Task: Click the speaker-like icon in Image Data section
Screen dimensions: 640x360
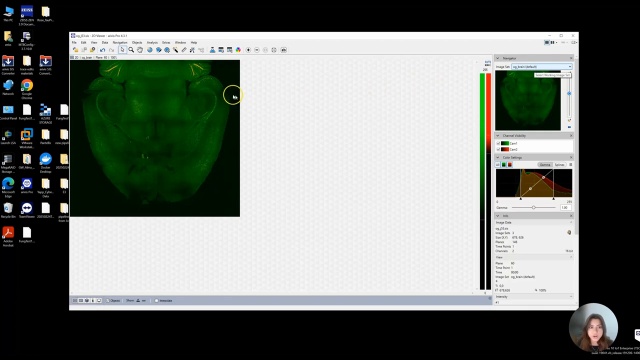Action: point(569,232)
